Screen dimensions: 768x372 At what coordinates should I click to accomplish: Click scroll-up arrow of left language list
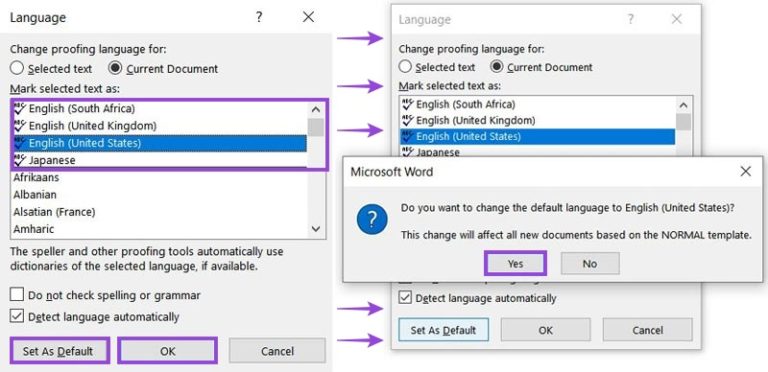[316, 109]
